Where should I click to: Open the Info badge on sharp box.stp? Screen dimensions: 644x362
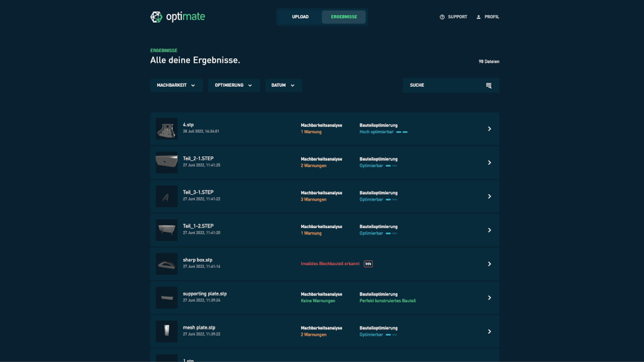pos(369,264)
